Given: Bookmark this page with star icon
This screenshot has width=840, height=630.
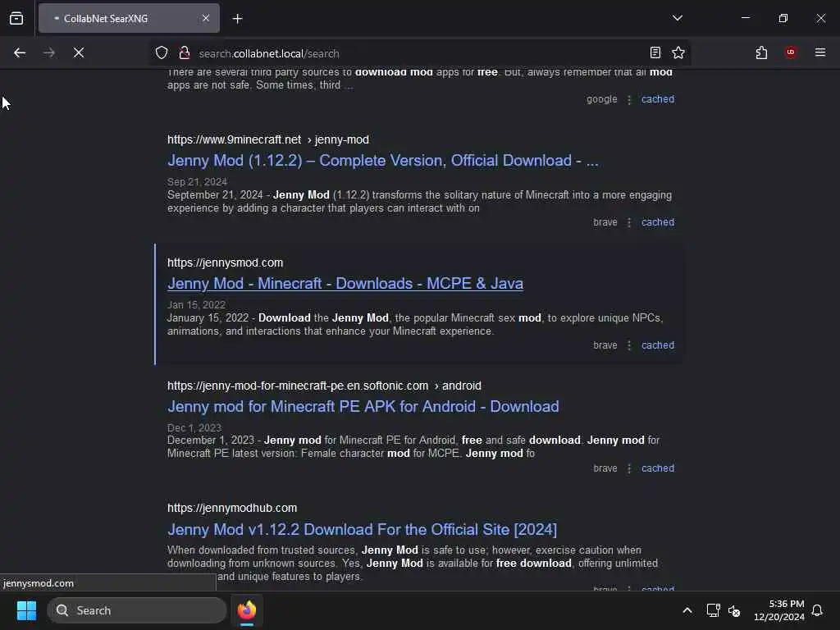Looking at the screenshot, I should pos(678,52).
